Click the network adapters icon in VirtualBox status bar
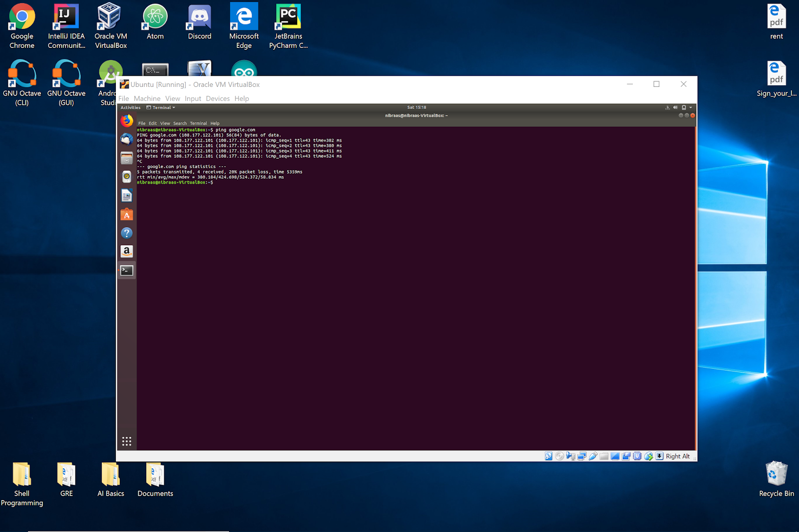 pyautogui.click(x=582, y=456)
